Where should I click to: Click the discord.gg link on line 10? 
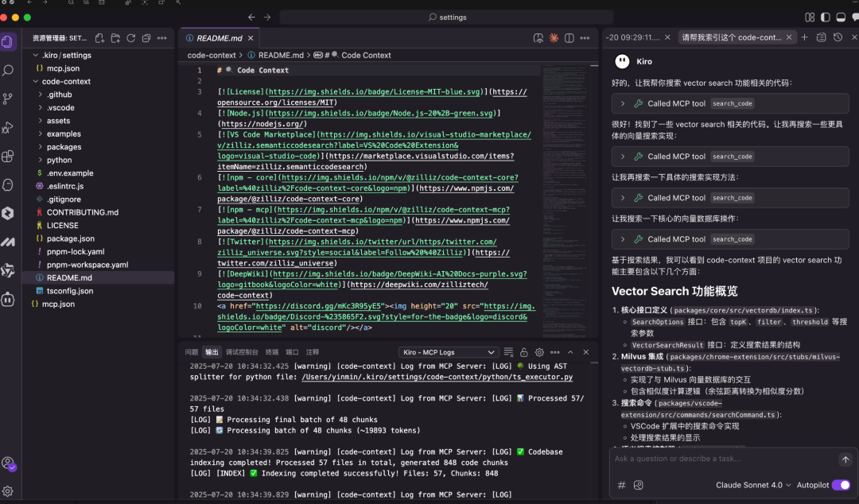coord(318,306)
